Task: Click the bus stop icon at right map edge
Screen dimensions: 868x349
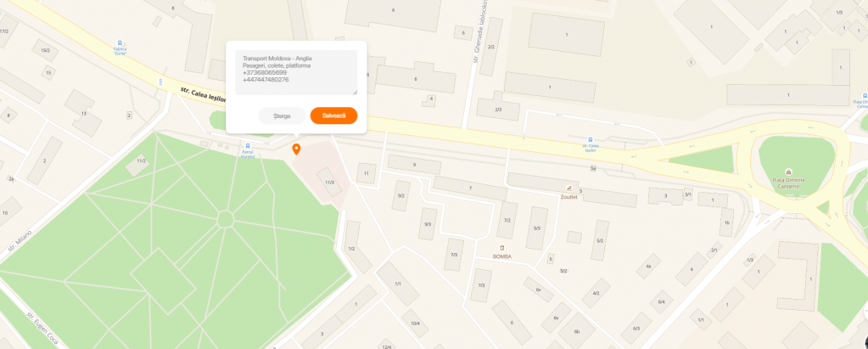Action: [x=865, y=95]
